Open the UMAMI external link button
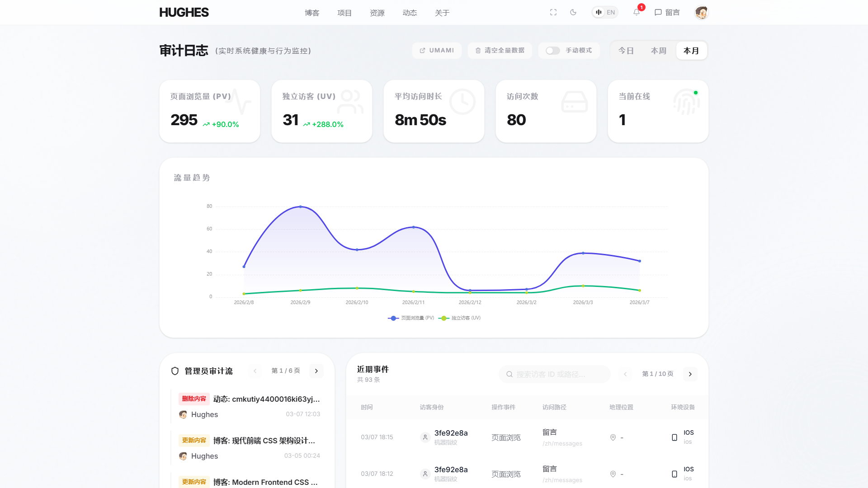The height and width of the screenshot is (488, 868). 437,51
